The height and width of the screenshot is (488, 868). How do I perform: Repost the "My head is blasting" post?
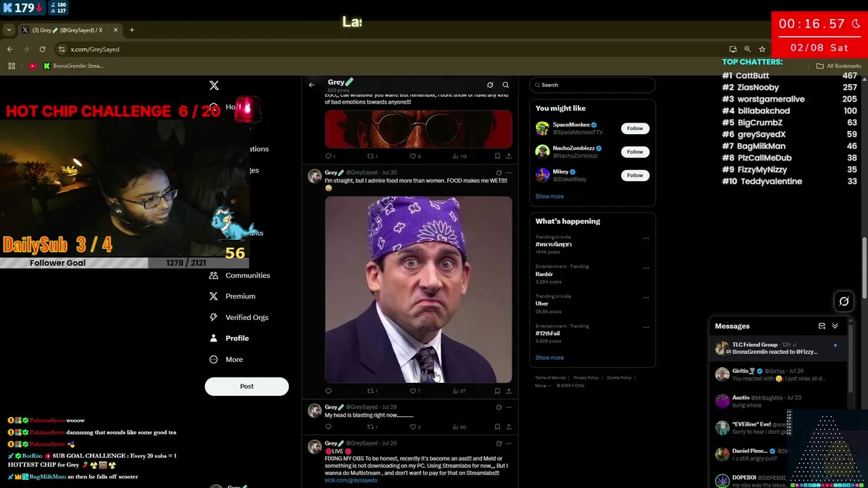coord(372,427)
